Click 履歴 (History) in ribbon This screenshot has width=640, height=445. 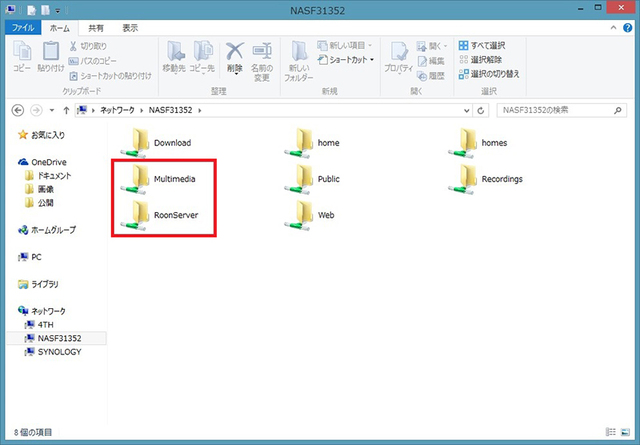(x=431, y=76)
